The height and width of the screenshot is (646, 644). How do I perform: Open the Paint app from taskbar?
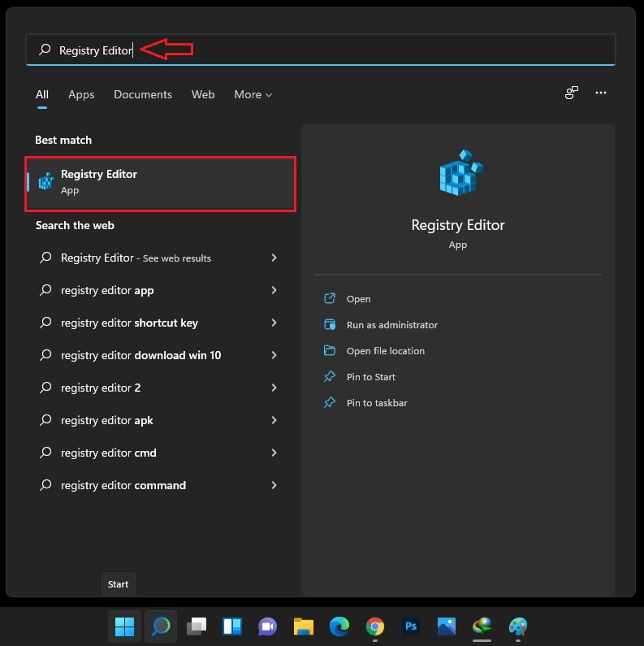tap(518, 626)
